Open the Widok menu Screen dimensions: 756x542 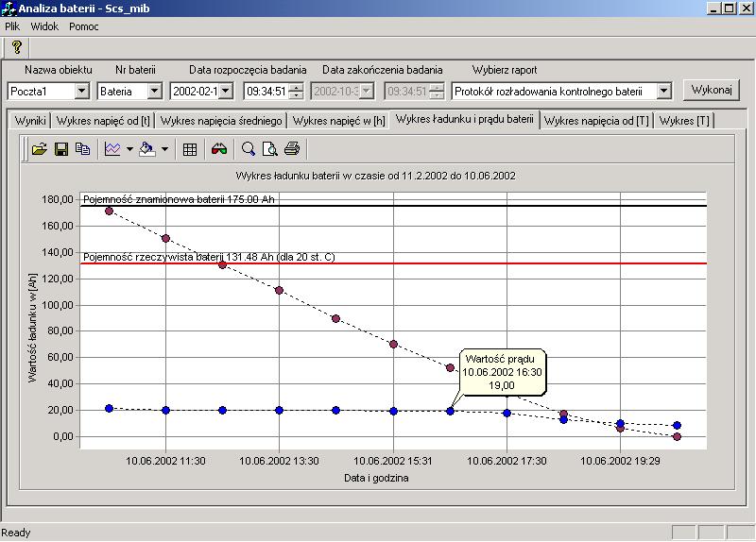44,26
